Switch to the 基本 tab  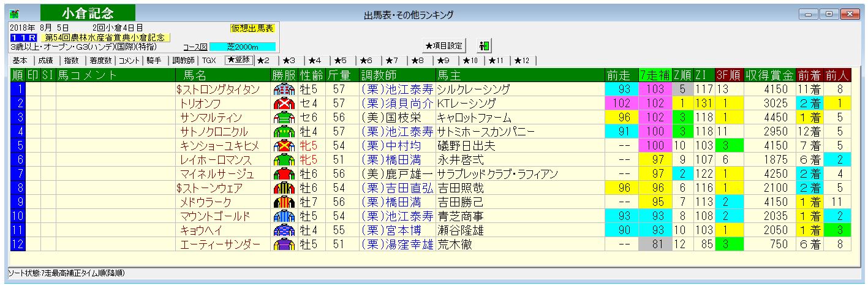click(x=20, y=60)
